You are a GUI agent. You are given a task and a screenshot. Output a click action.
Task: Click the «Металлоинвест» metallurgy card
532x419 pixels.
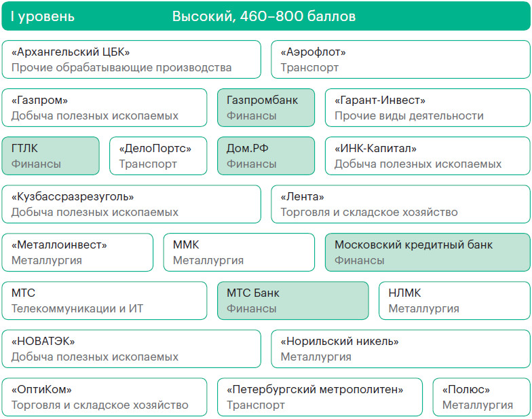(77, 253)
